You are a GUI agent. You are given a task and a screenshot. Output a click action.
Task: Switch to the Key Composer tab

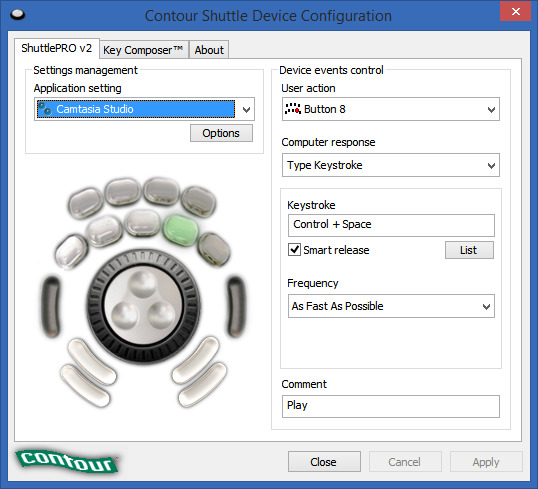tap(143, 50)
